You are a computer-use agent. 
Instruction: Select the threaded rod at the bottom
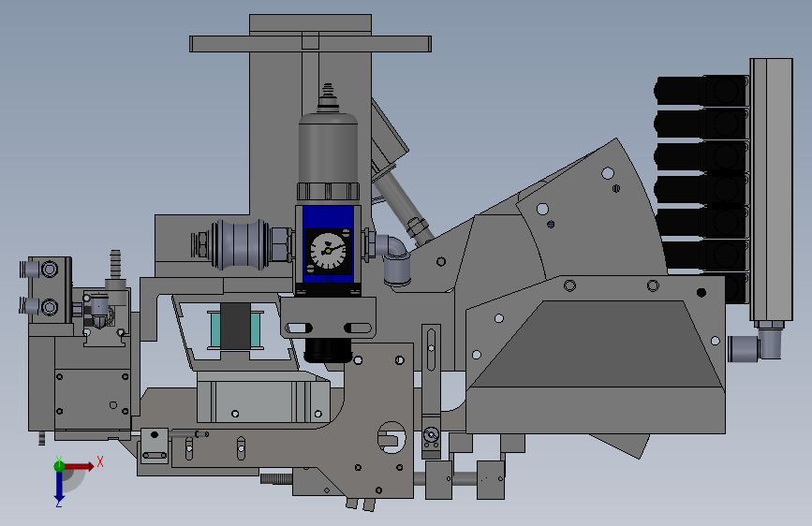(x=277, y=478)
